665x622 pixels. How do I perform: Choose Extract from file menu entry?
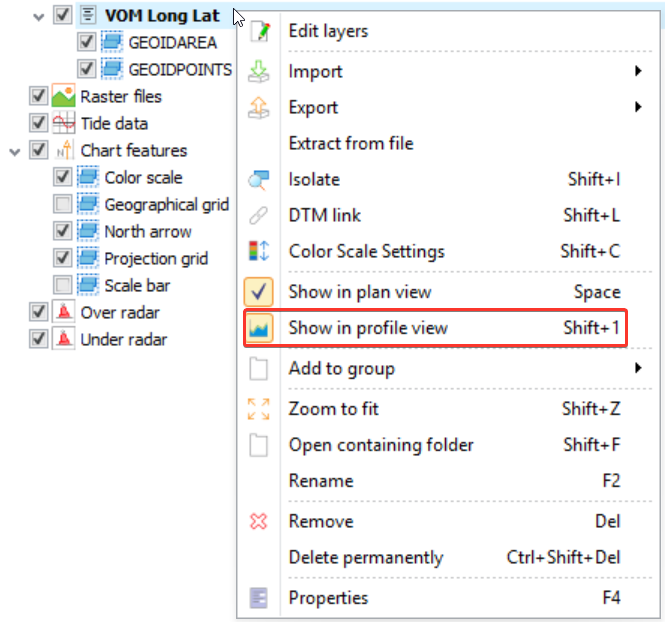[x=350, y=143]
